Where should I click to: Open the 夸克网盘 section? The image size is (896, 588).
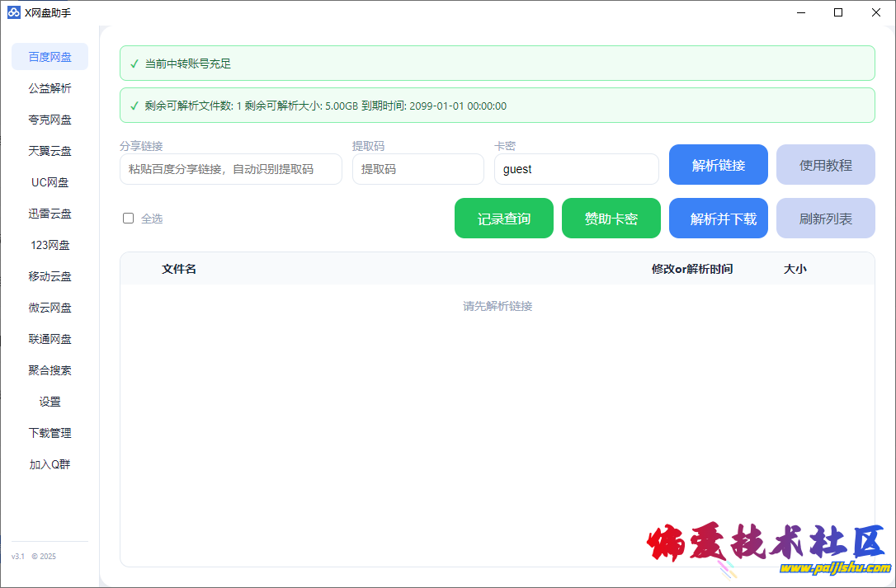50,120
